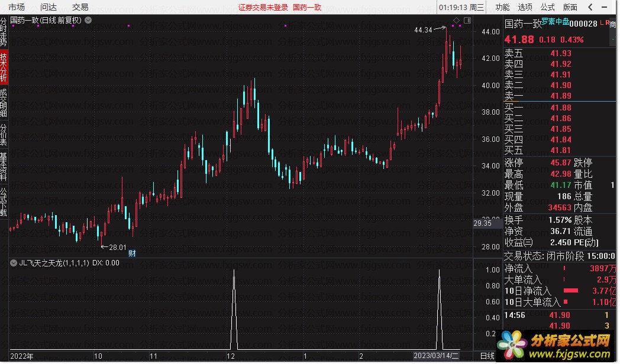This screenshot has height=364, width=620.
Task: Click the 买三 price 41.85
Action: 561,129
